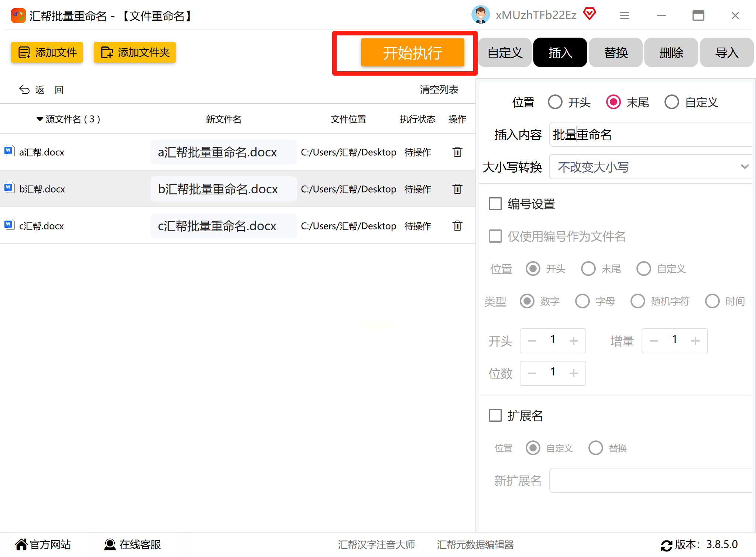Image resolution: width=756 pixels, height=557 pixels.
Task: Enable the 扩展名 checkbox
Action: tap(495, 415)
